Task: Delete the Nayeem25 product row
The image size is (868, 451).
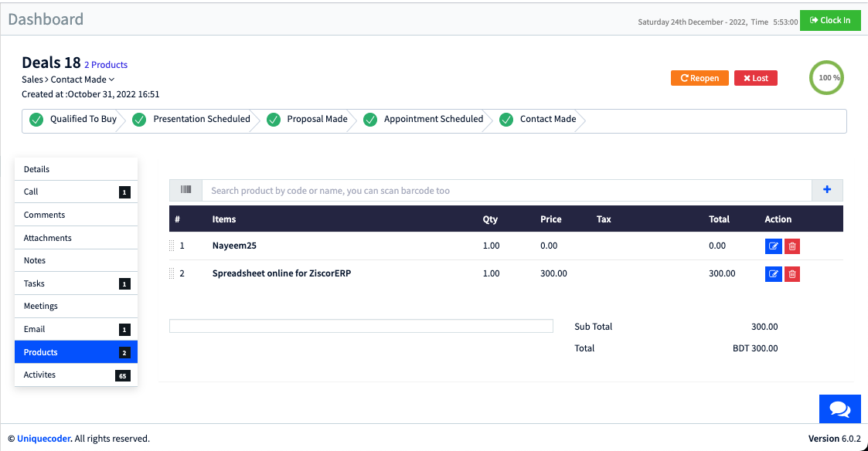Action: click(792, 246)
